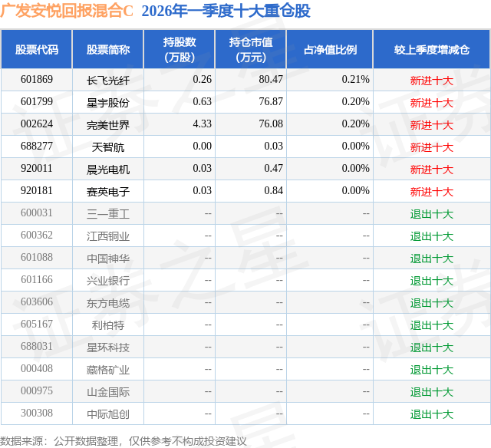Select stock name 利柏特

point(108,325)
